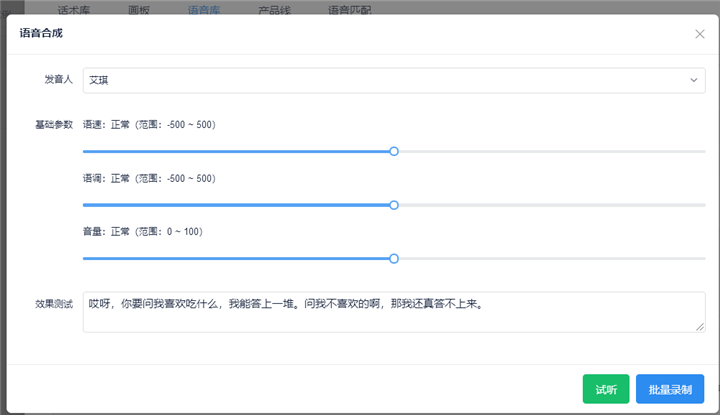
Task: Click the 语调 slider handle
Action: pyautogui.click(x=394, y=204)
